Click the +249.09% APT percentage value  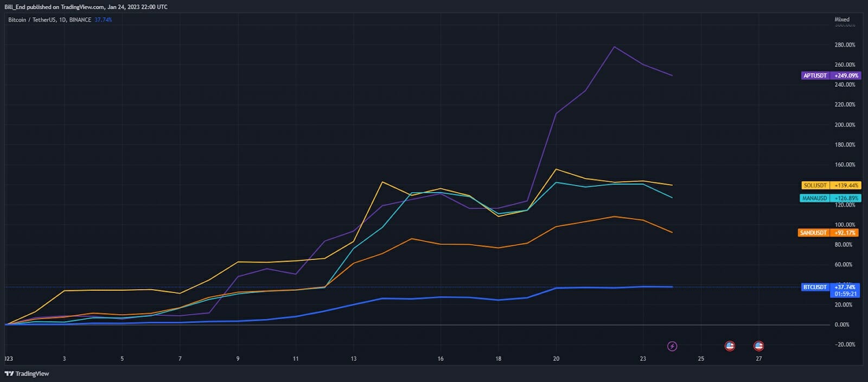[846, 76]
